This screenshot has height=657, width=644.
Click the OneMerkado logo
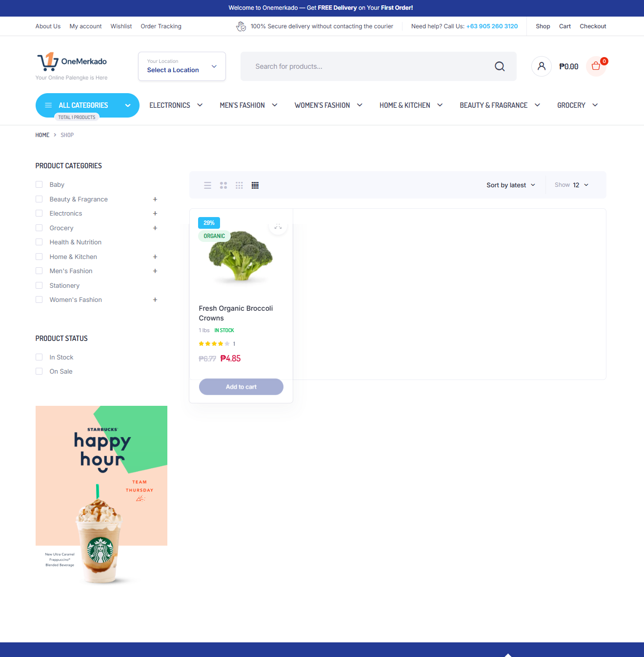pos(72,62)
